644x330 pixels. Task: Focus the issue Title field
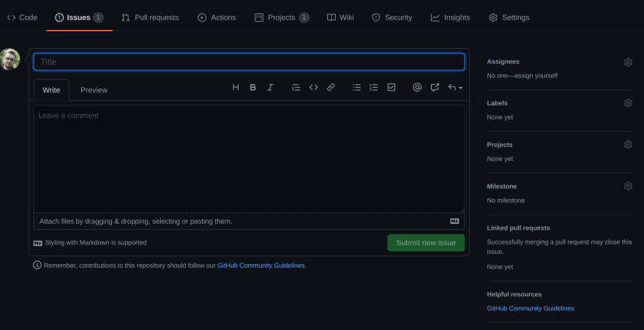pyautogui.click(x=249, y=62)
